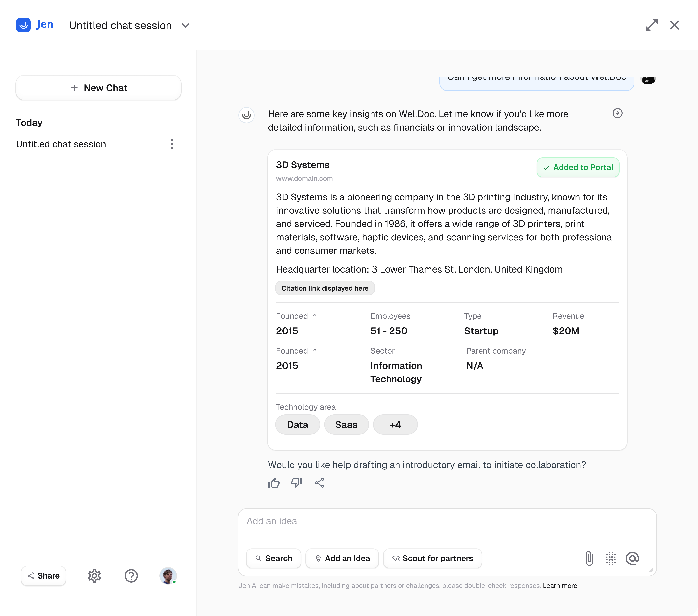Toggle the Added to Portal button
The height and width of the screenshot is (616, 698).
coord(578,168)
